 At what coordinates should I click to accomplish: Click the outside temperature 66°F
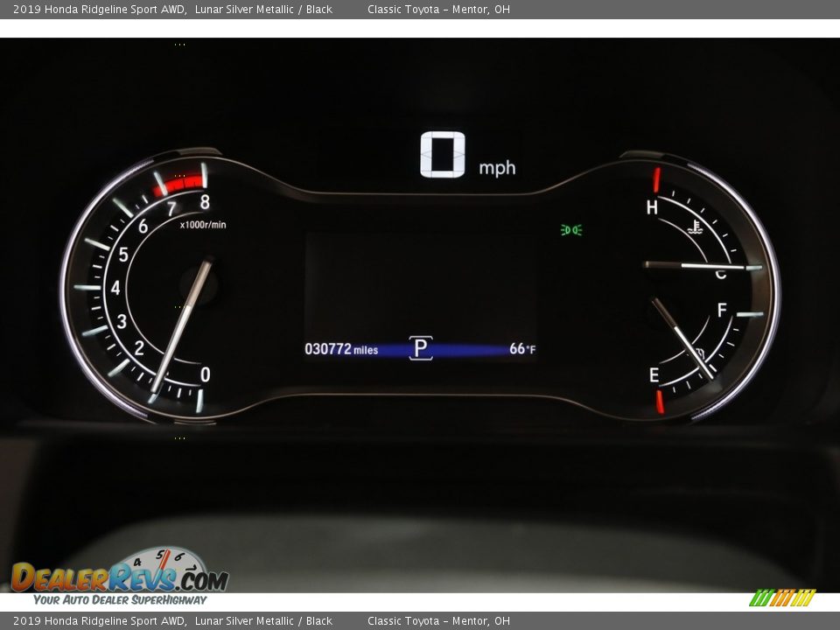tap(522, 349)
